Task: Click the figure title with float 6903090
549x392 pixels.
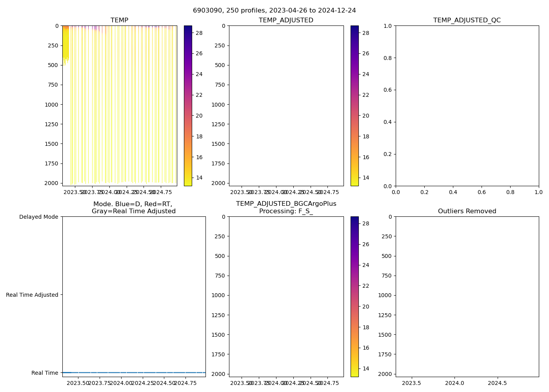Action: 274,11
